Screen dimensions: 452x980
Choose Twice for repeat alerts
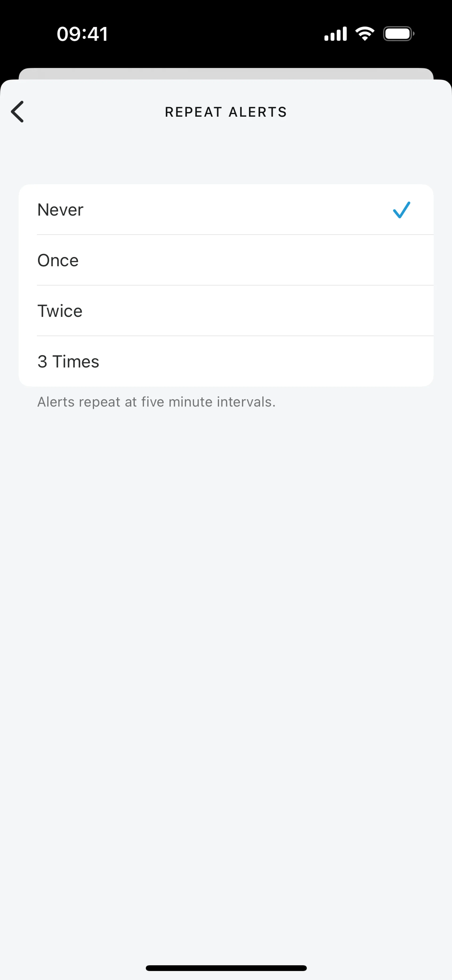226,311
